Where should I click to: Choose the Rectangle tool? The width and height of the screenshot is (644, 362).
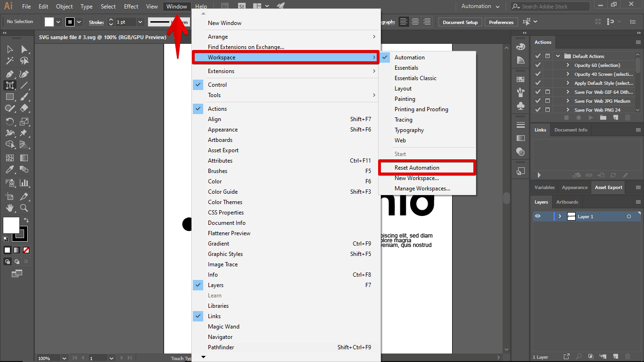click(x=9, y=97)
